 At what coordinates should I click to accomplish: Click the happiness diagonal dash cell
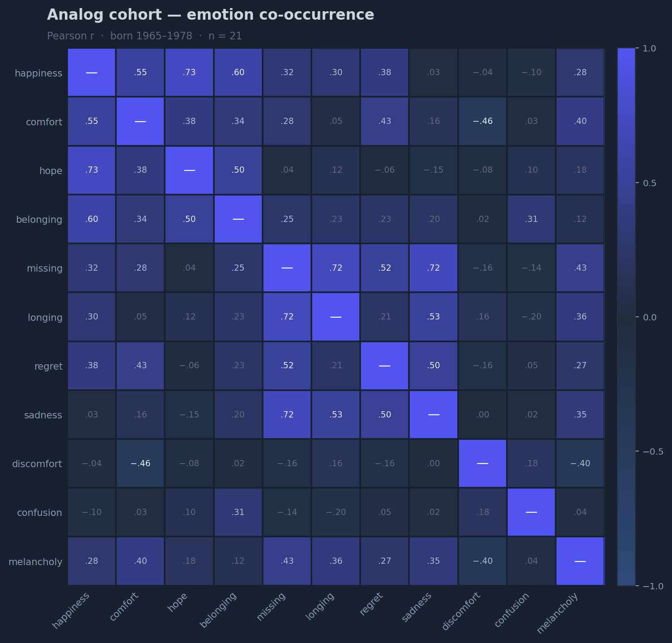92,72
